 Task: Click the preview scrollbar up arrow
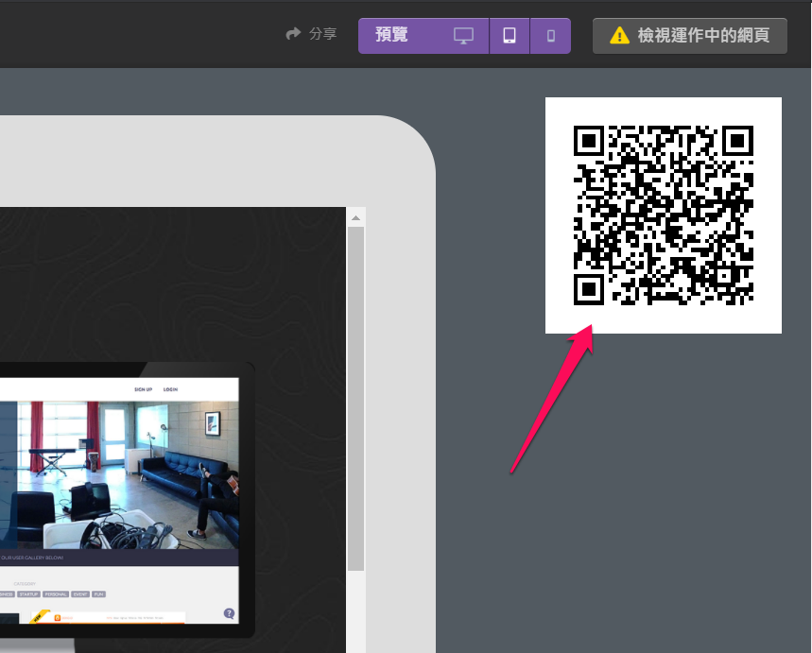coord(355,218)
